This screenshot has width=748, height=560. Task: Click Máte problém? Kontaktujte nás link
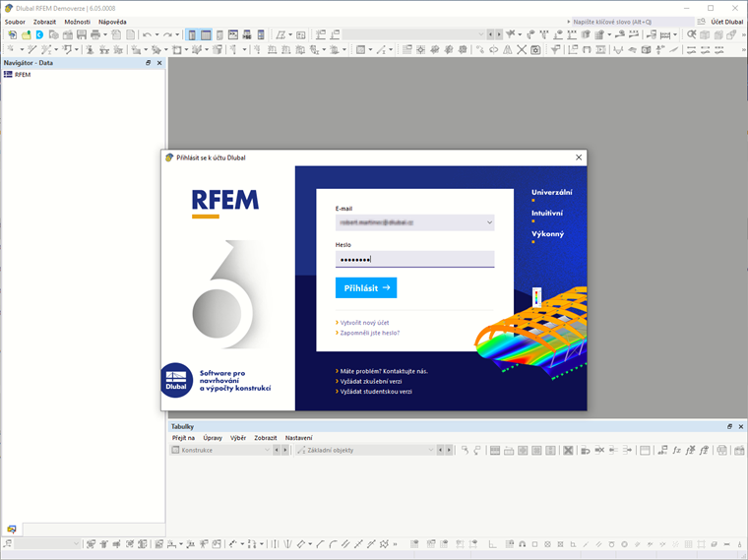click(x=384, y=371)
